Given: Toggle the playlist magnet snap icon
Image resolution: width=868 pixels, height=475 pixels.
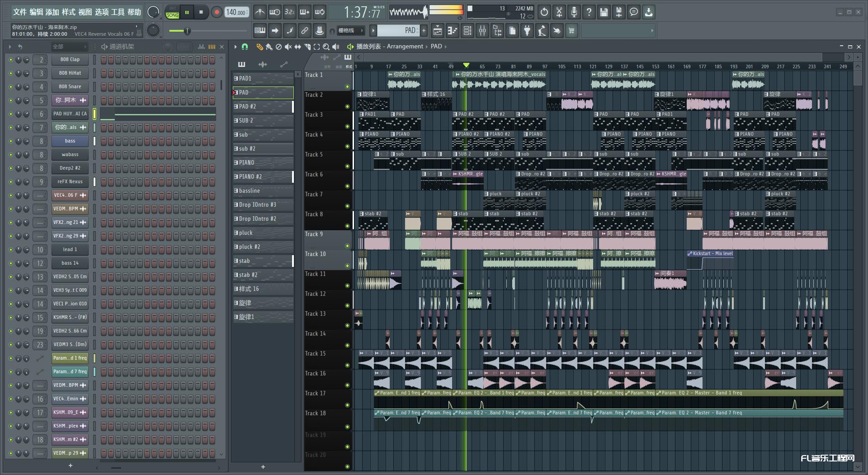Looking at the screenshot, I should coord(245,47).
